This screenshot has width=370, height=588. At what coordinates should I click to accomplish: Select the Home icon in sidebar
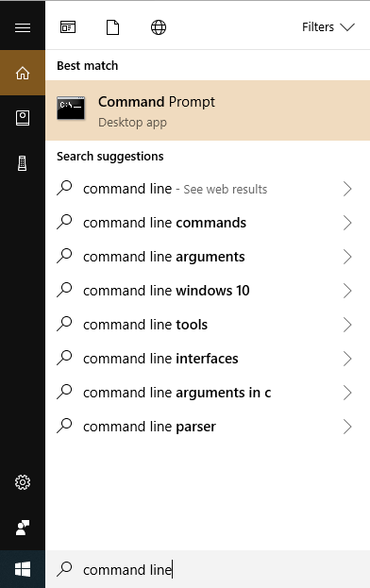tap(23, 73)
